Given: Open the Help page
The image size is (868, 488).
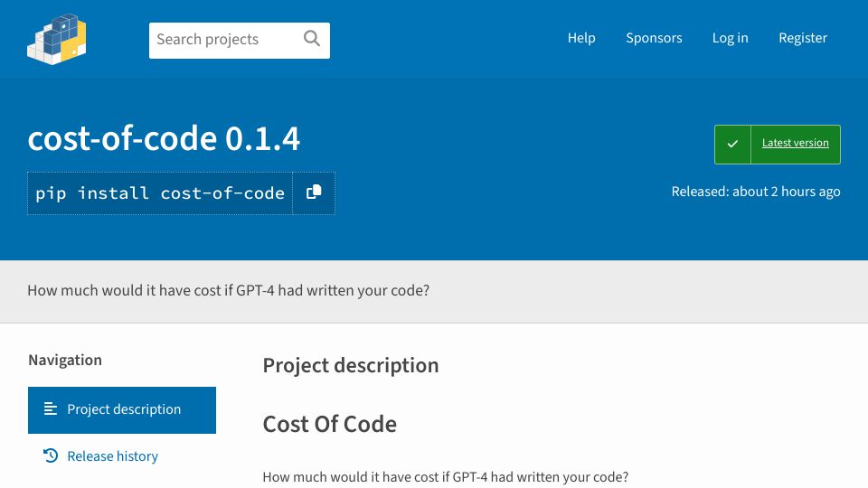Looking at the screenshot, I should (581, 38).
